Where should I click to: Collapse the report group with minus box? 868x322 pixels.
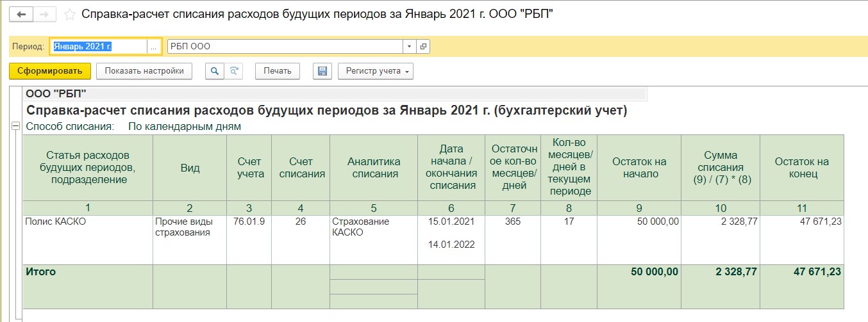coord(15,127)
